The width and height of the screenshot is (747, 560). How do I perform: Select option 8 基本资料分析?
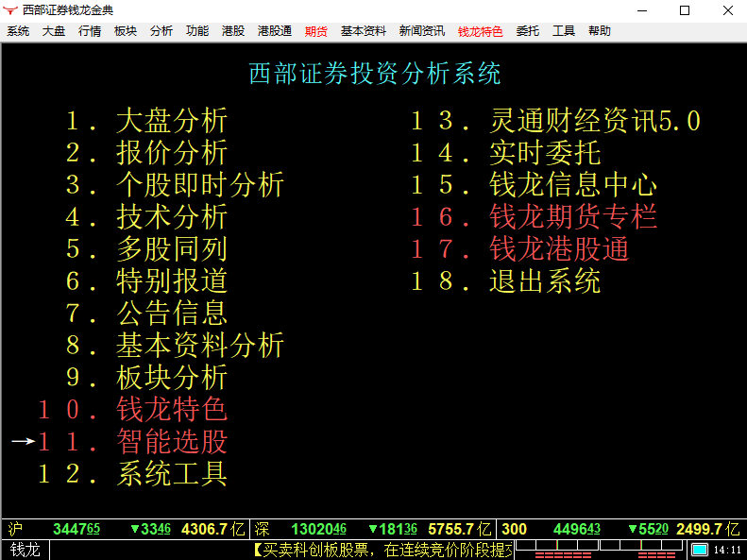coord(175,346)
